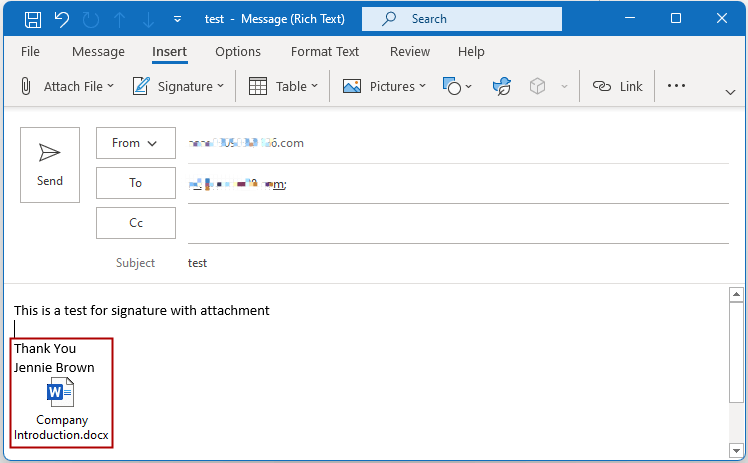Click the Subject field

pyautogui.click(x=450, y=263)
